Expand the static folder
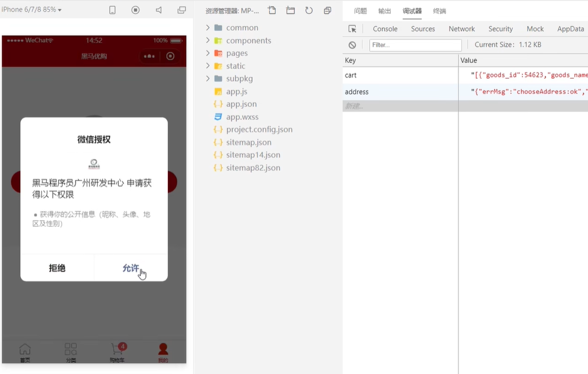Viewport: 588px width, 374px height. point(207,66)
